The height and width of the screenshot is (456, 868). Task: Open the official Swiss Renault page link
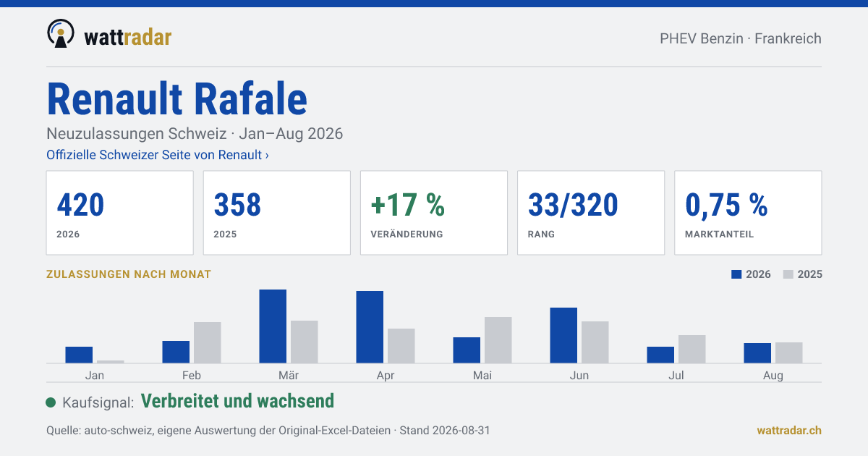click(158, 155)
